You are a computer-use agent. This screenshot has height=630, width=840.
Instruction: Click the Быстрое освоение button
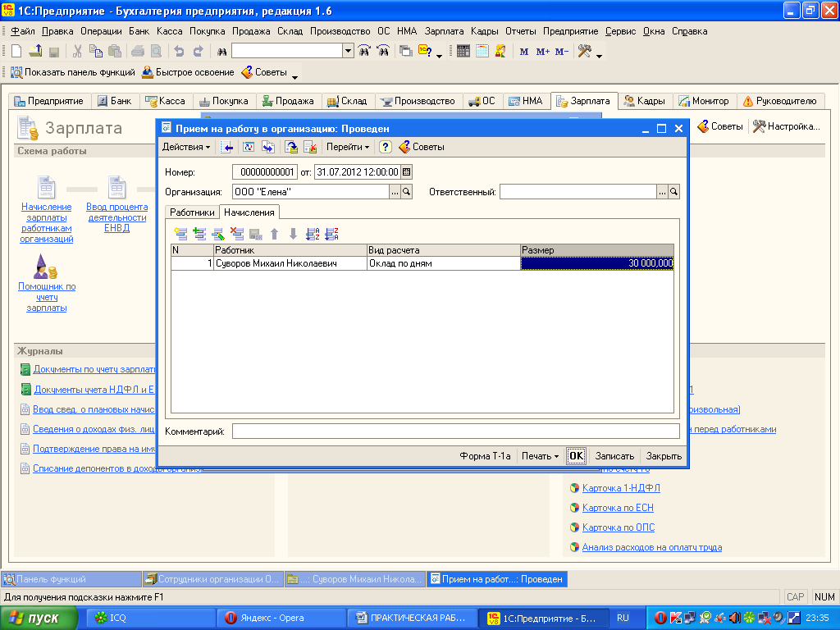pyautogui.click(x=188, y=72)
